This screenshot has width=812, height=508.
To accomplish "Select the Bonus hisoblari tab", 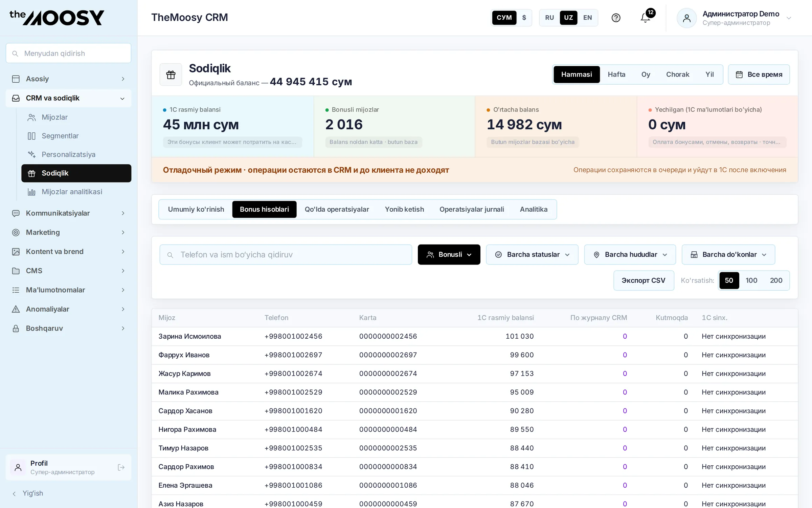I will [x=264, y=209].
